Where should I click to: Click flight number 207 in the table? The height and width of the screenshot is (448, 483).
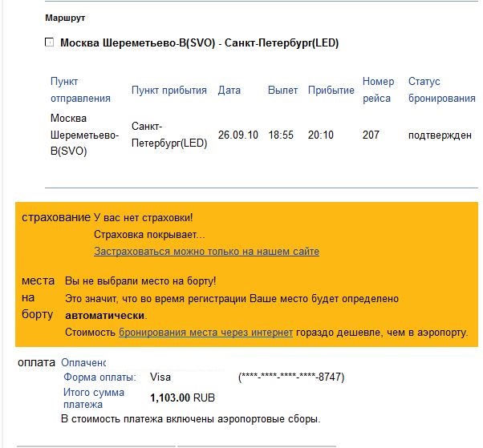tap(371, 135)
